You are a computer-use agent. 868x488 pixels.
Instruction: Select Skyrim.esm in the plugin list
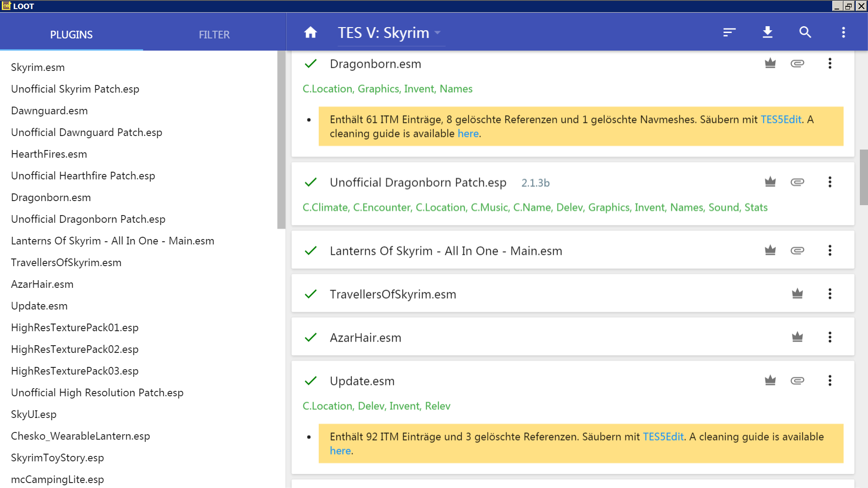38,67
